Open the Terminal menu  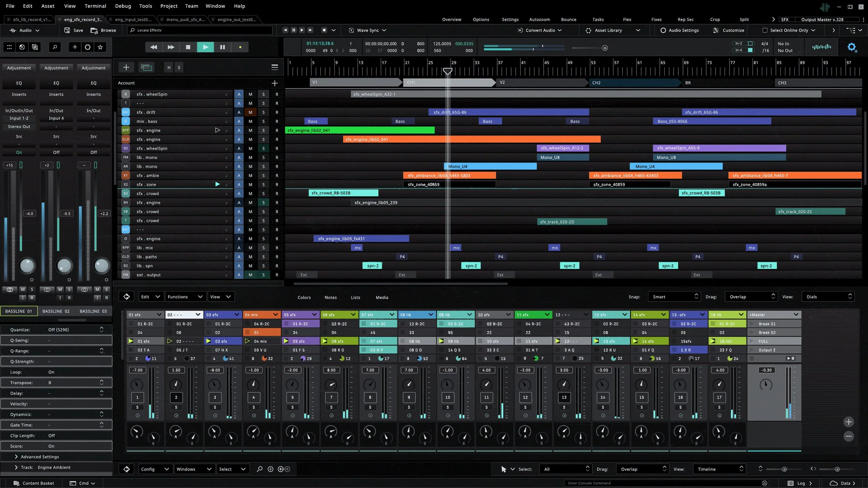coord(95,6)
